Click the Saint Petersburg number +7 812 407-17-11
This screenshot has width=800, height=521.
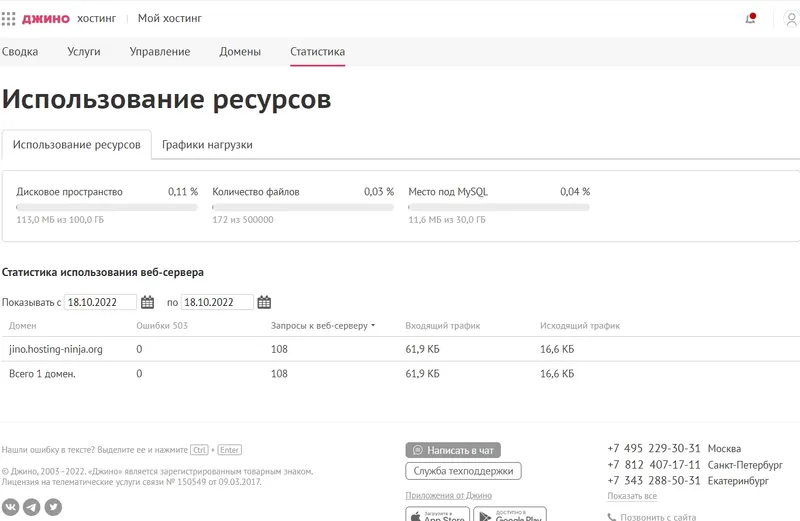[x=654, y=465]
